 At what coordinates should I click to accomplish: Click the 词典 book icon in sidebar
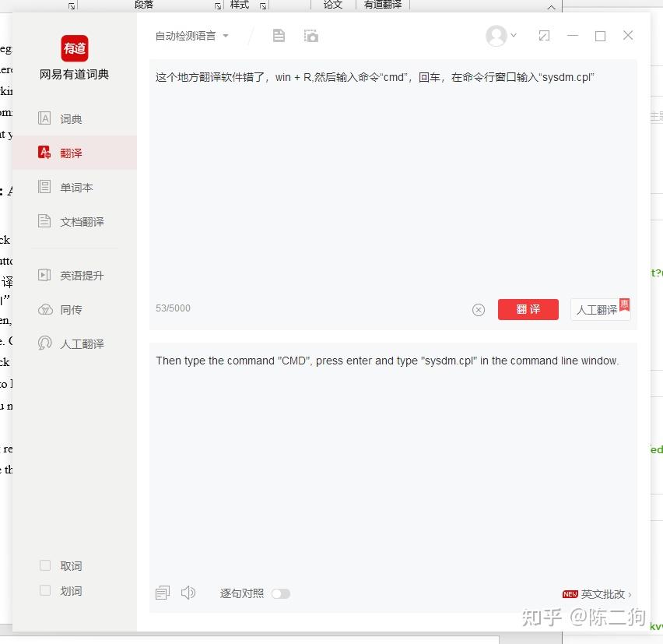point(44,118)
